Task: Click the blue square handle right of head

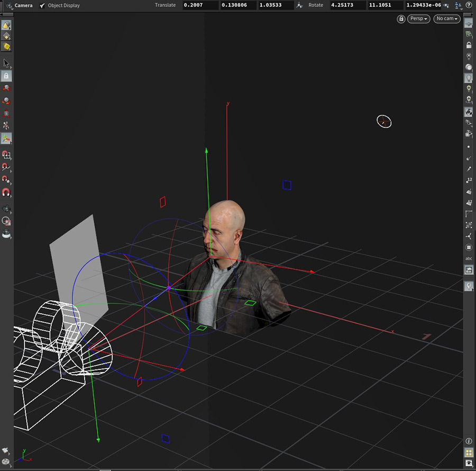Action: point(287,185)
